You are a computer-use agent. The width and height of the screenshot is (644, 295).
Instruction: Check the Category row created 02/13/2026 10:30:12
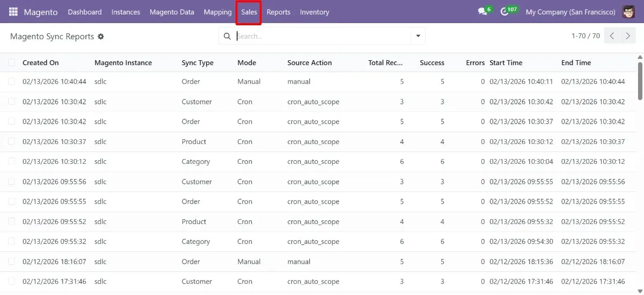pos(12,161)
